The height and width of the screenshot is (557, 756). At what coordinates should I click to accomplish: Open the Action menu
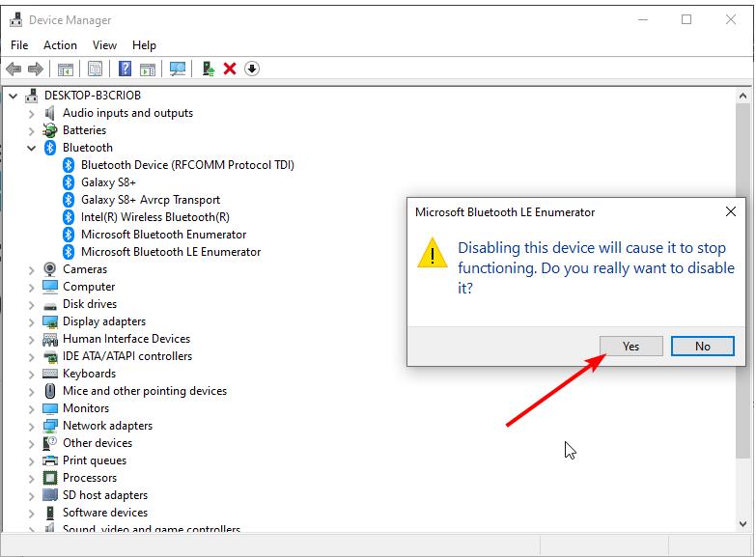click(x=60, y=45)
